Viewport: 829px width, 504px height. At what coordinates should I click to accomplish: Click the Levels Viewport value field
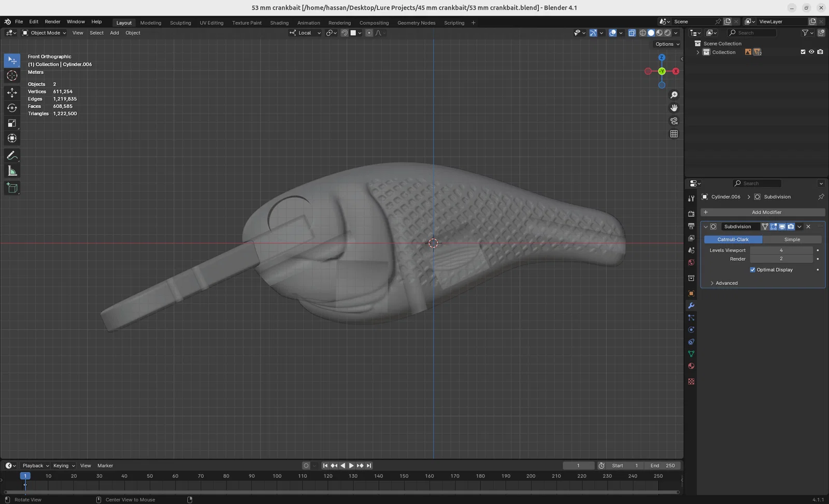pyautogui.click(x=781, y=250)
